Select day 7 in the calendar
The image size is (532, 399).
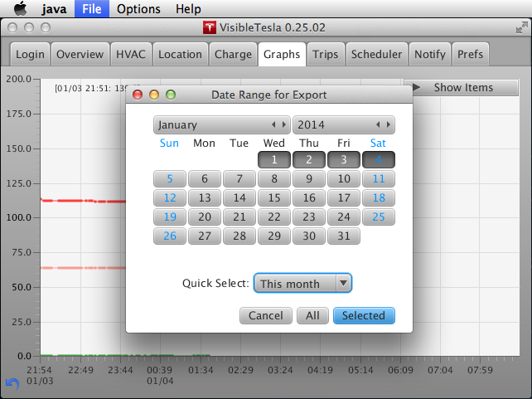pyautogui.click(x=239, y=178)
